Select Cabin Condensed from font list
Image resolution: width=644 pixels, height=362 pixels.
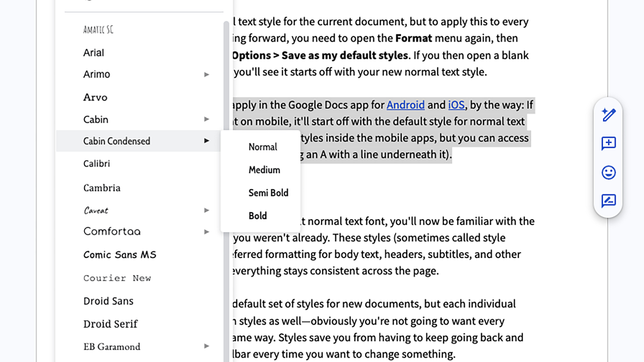116,141
